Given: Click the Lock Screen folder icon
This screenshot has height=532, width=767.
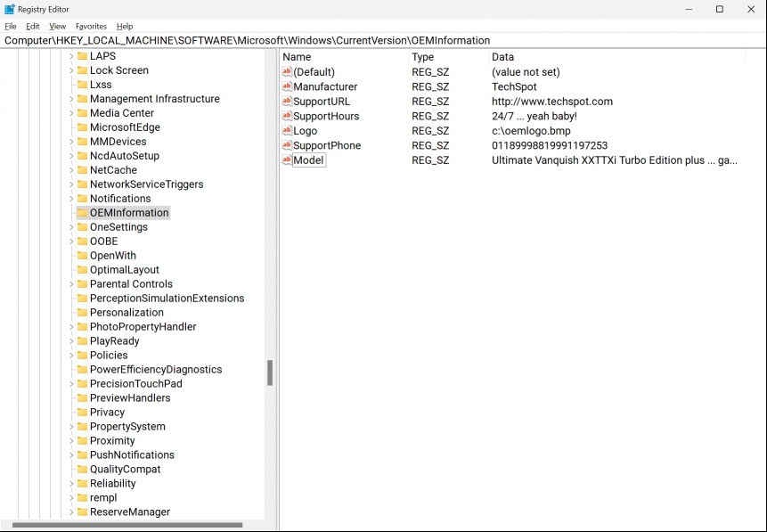Looking at the screenshot, I should (82, 70).
